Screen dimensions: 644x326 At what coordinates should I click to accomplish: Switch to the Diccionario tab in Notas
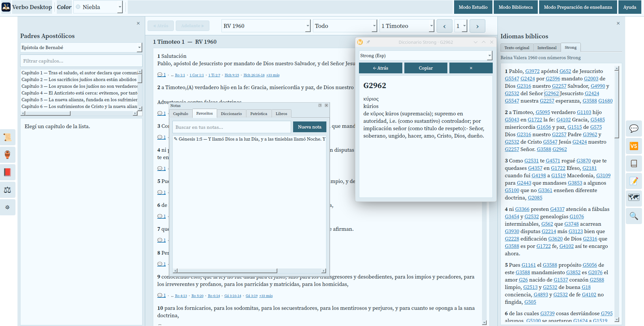pyautogui.click(x=231, y=114)
